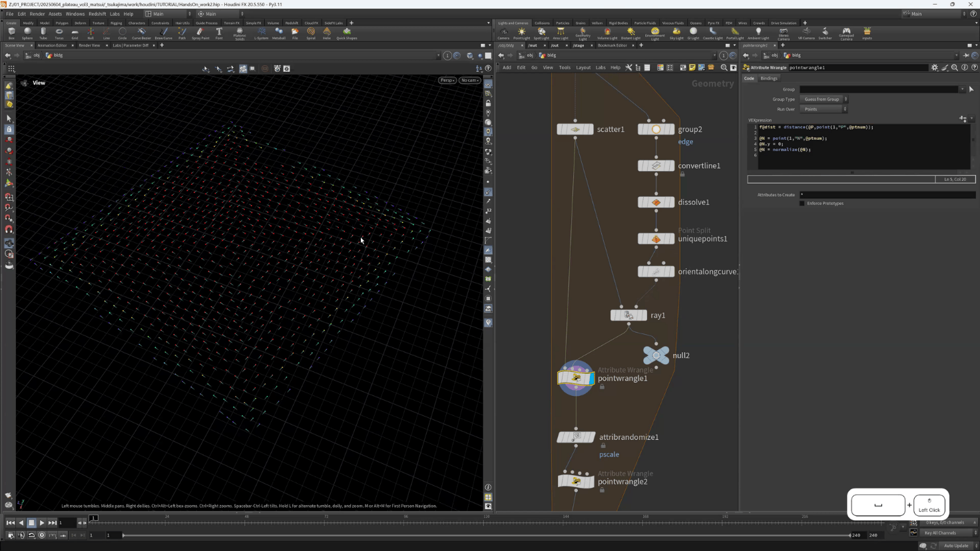
Task: Click the Torus shelf tool
Action: click(59, 33)
